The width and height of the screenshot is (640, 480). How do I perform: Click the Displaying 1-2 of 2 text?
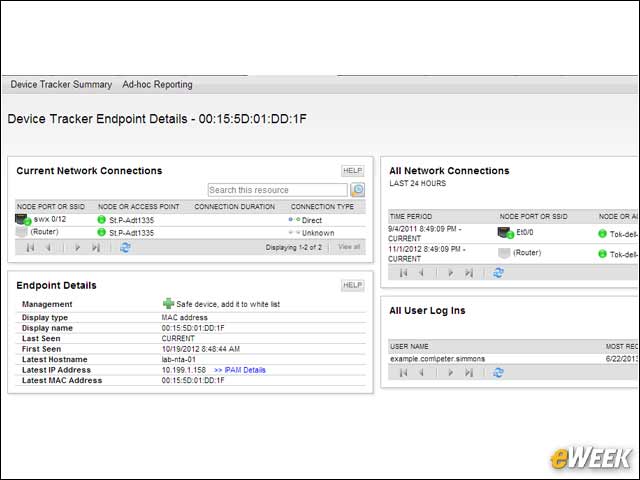click(x=293, y=247)
